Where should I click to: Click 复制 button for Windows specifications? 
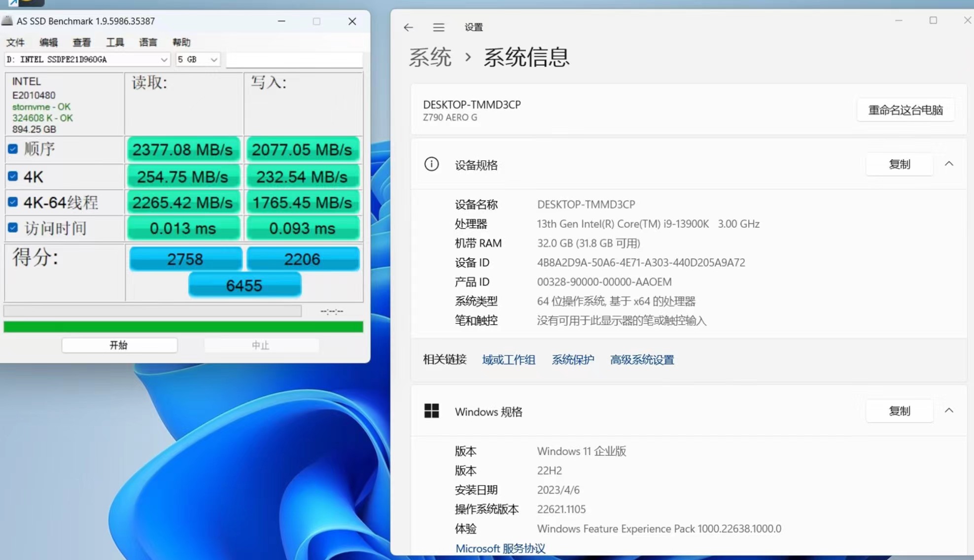(x=899, y=411)
